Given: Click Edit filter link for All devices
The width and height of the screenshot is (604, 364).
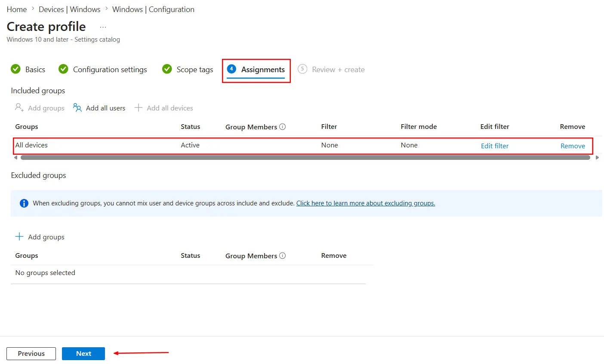Looking at the screenshot, I should [495, 146].
